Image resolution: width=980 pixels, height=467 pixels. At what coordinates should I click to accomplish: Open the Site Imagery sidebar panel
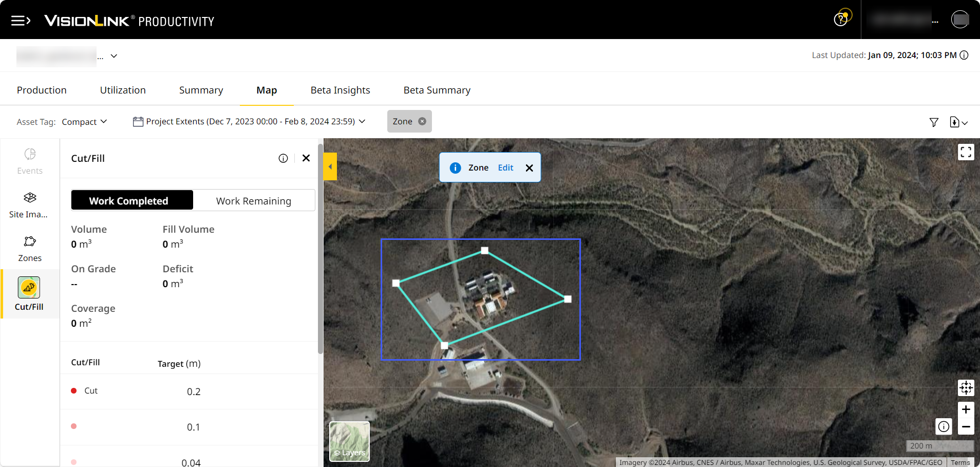click(x=29, y=205)
